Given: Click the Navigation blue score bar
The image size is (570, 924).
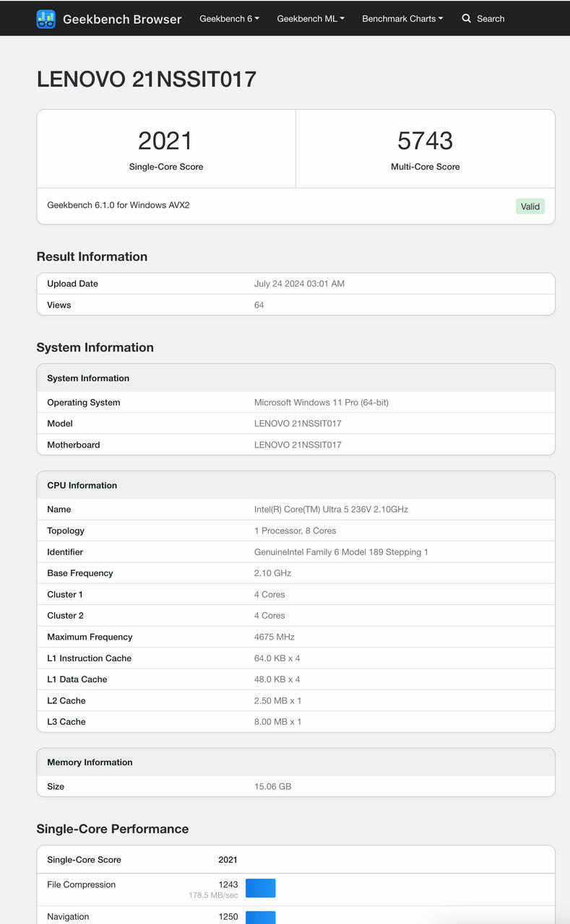Looking at the screenshot, I should pos(261,918).
